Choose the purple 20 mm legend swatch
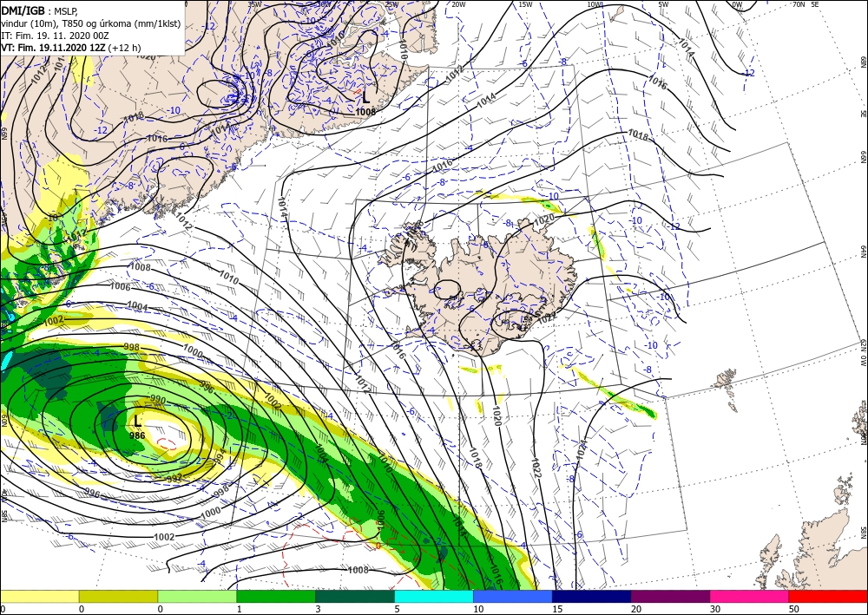This screenshot has width=868, height=615. [x=670, y=597]
